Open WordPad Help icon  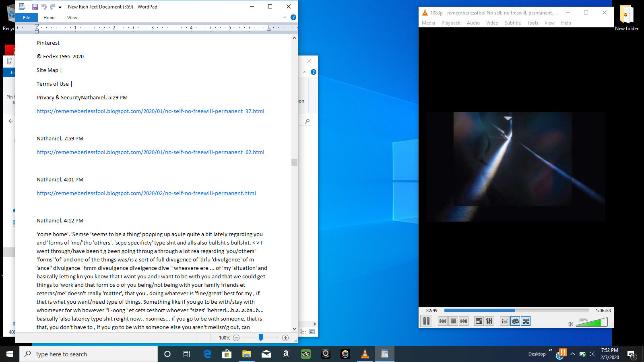click(293, 17)
